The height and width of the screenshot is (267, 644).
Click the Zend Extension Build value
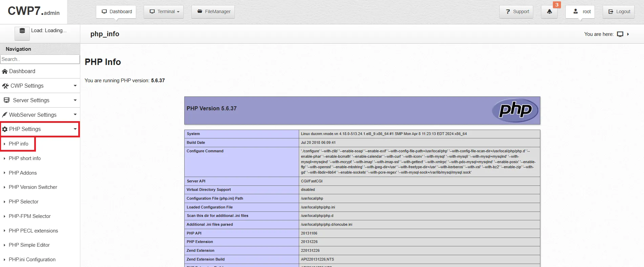coord(317,259)
